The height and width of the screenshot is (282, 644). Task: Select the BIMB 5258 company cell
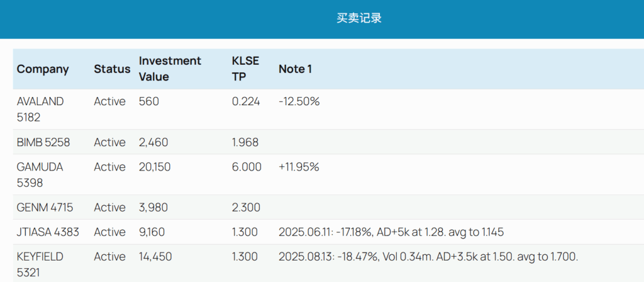click(x=43, y=142)
